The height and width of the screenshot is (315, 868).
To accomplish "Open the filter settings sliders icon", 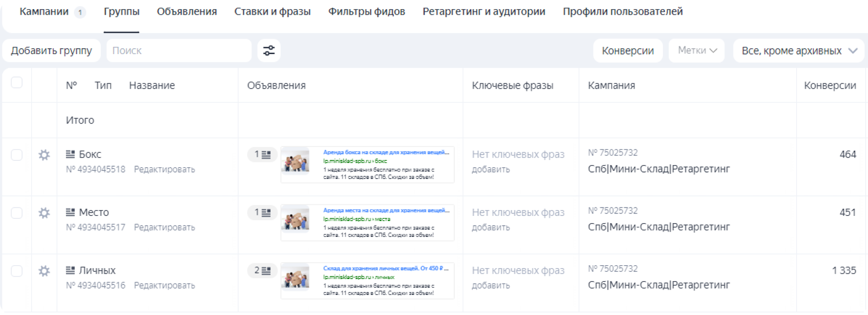I will 269,51.
